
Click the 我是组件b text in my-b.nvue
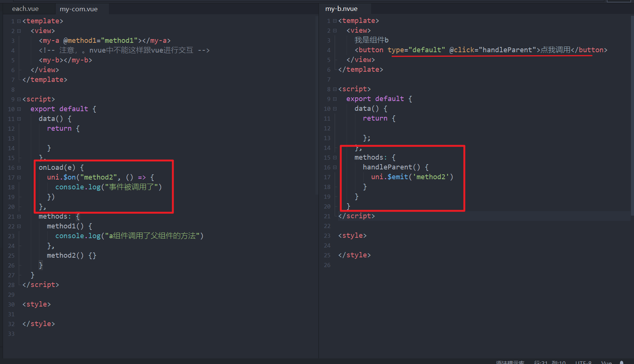[x=371, y=40]
